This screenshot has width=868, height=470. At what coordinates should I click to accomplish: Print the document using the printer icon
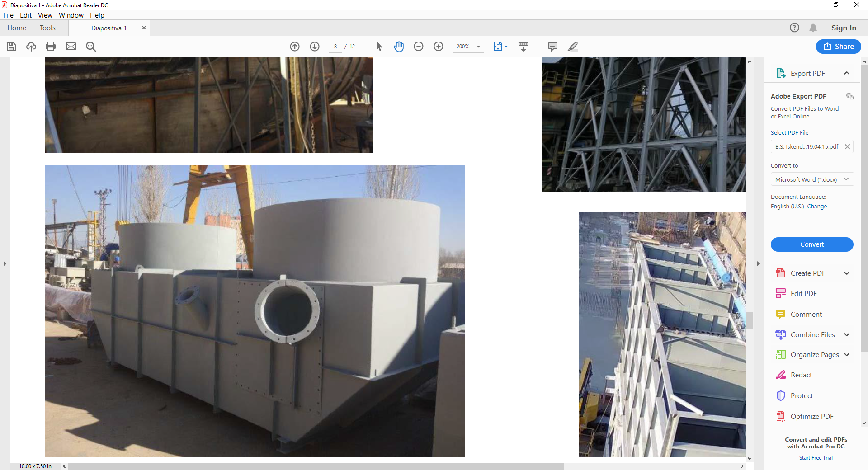click(x=51, y=47)
